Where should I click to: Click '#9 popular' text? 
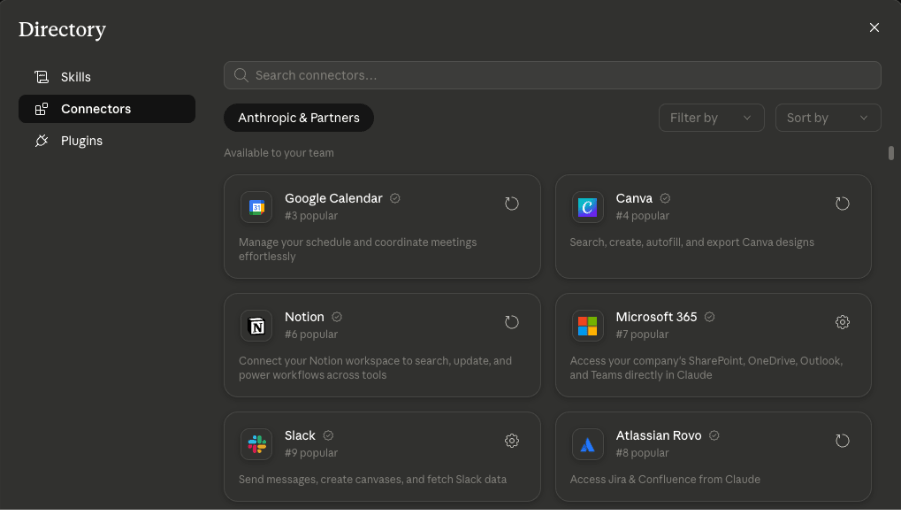(311, 453)
